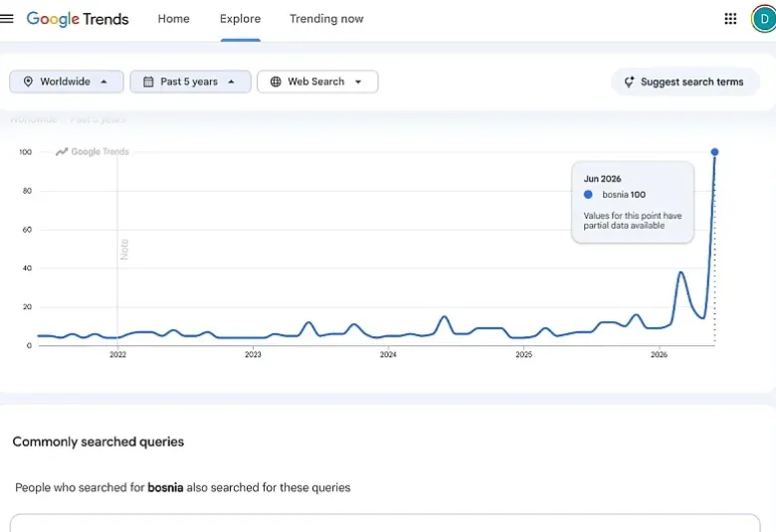Click the globe icon in search type
This screenshot has width=776, height=532.
point(276,82)
